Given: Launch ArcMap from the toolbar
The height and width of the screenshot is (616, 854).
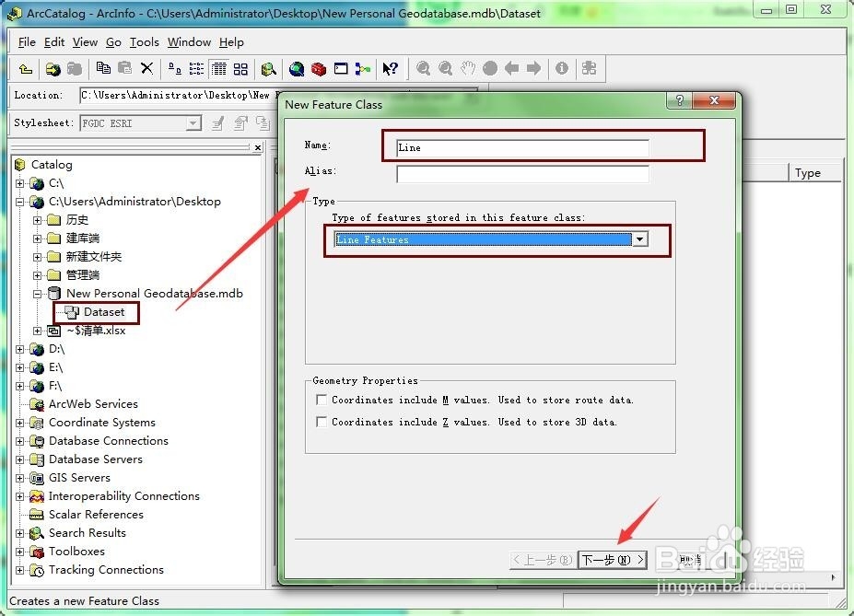Looking at the screenshot, I should click(297, 68).
